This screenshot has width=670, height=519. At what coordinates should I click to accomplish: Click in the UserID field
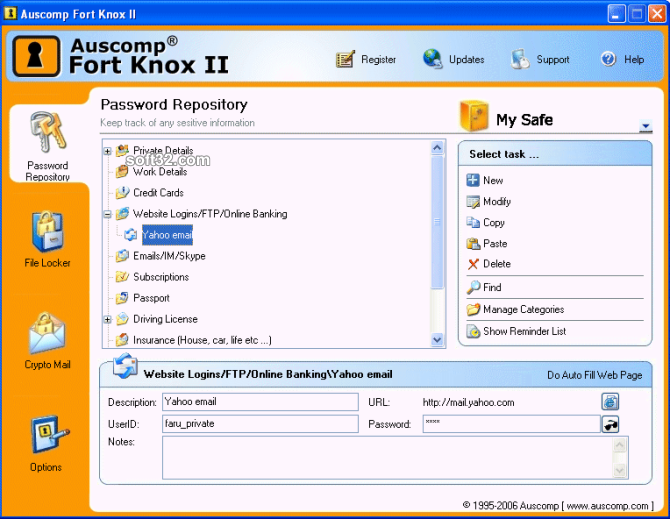260,424
